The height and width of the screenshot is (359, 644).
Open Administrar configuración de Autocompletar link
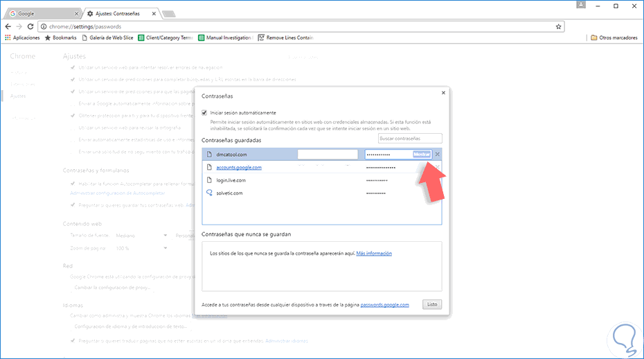[118, 193]
